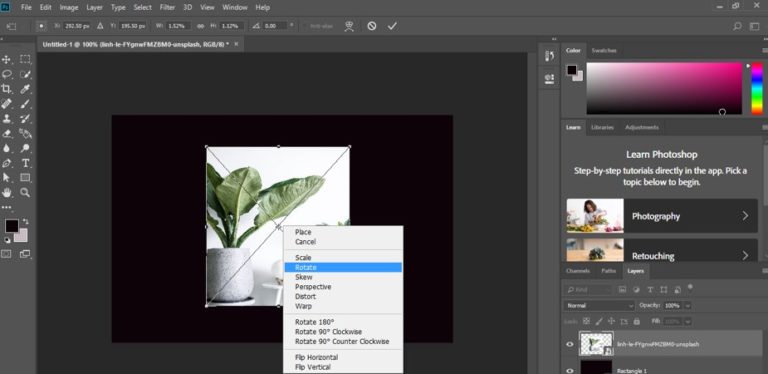Image resolution: width=768 pixels, height=374 pixels.
Task: Select the Rectangular Marquee tool
Action: [25, 59]
